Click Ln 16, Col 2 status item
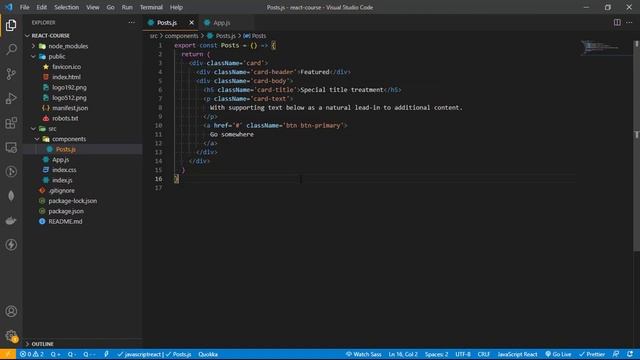640x360 pixels. click(x=403, y=354)
